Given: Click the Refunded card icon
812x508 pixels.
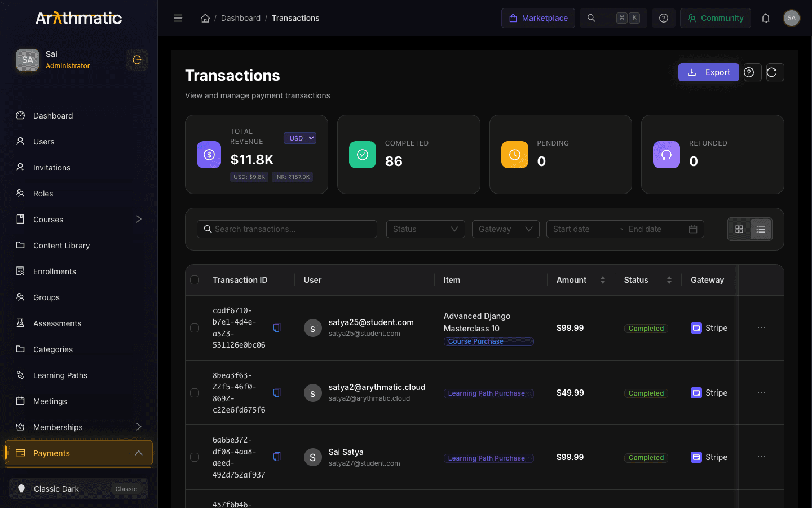Looking at the screenshot, I should coord(667,155).
